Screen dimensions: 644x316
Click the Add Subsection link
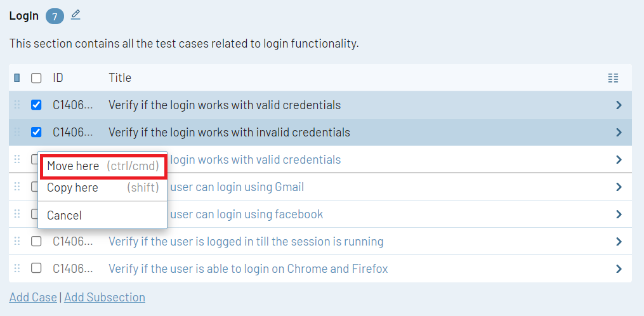pos(105,298)
